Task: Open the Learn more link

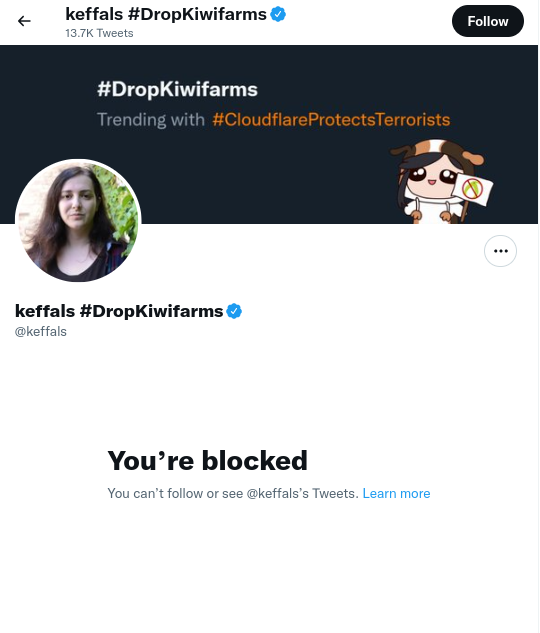Action: click(x=396, y=493)
